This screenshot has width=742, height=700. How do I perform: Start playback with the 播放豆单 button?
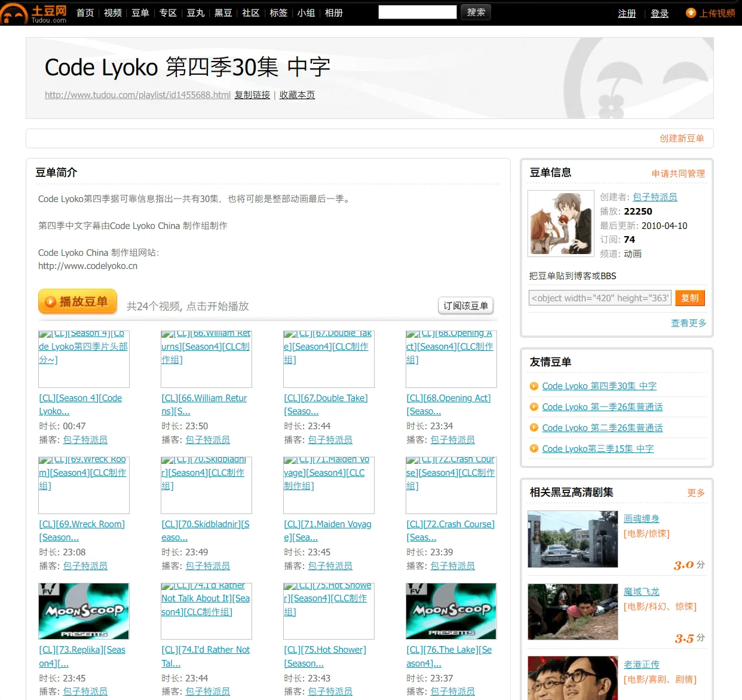77,302
